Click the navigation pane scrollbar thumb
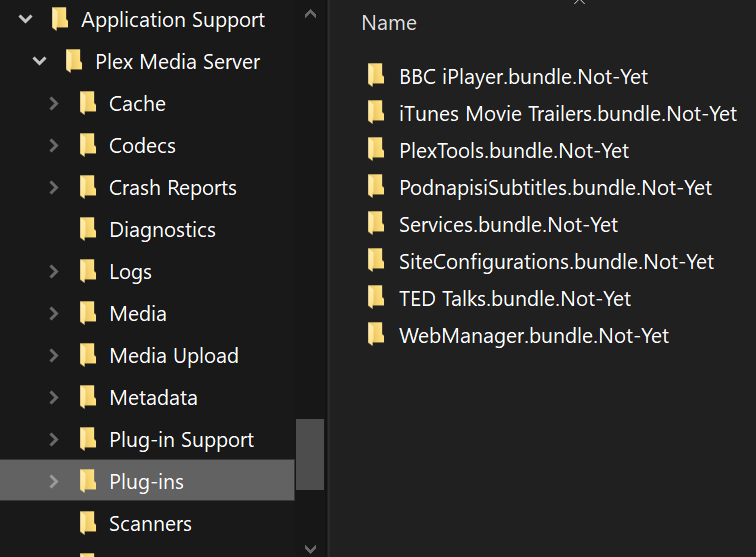 pyautogui.click(x=310, y=454)
